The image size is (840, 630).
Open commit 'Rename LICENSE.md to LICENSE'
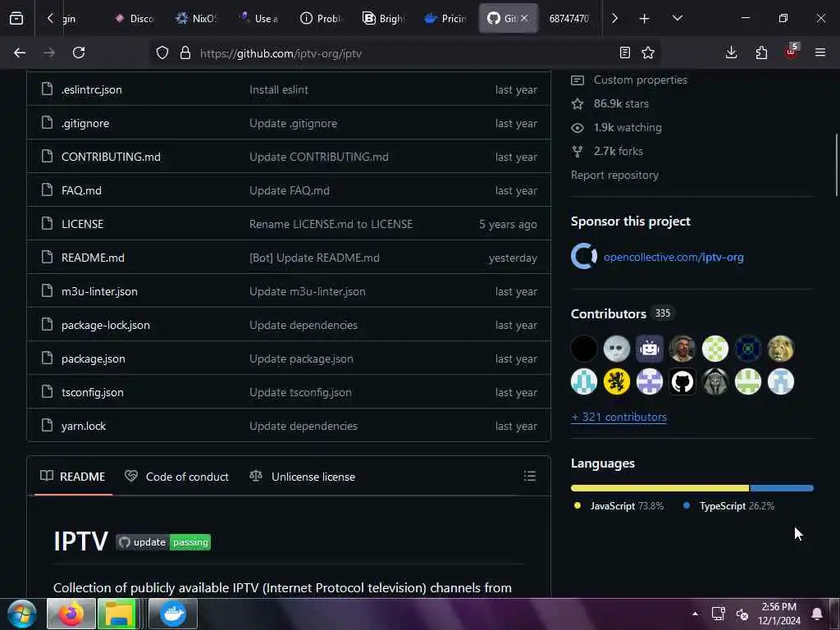tap(331, 224)
